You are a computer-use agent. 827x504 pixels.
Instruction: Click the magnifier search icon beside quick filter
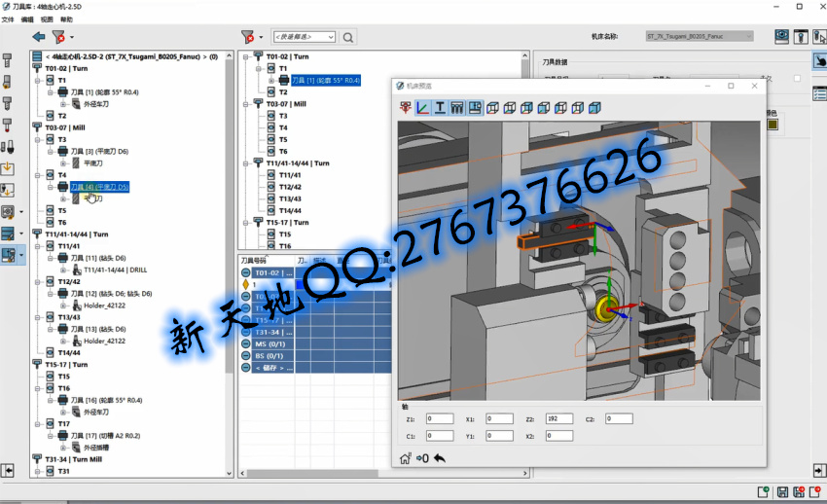click(x=348, y=37)
